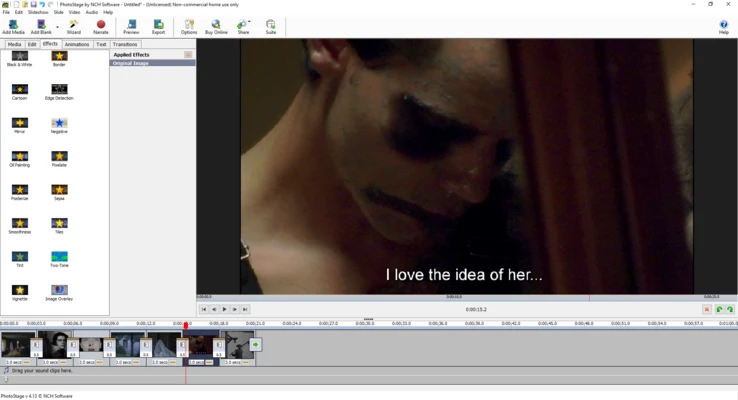The width and height of the screenshot is (738, 400).
Task: Click the Add Media toolbar button
Action: [13, 27]
